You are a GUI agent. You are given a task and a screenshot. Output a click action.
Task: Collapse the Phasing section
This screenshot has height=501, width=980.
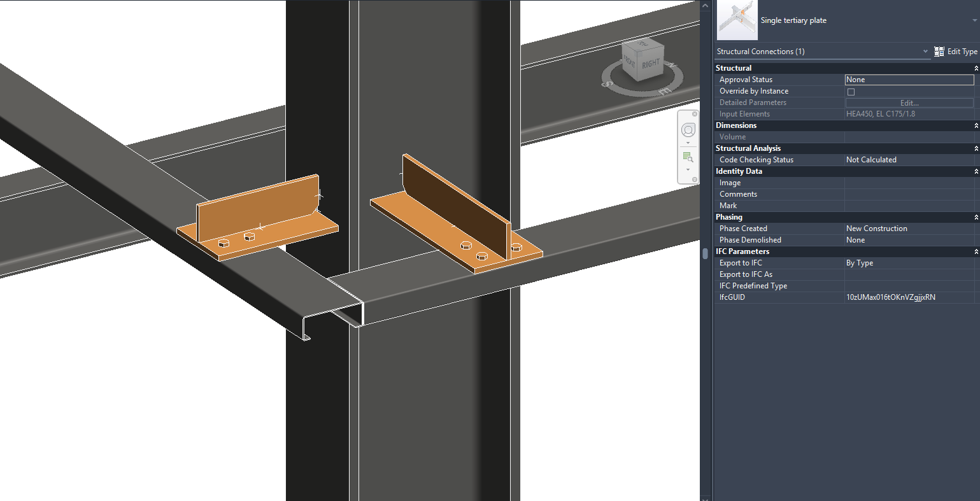(975, 217)
